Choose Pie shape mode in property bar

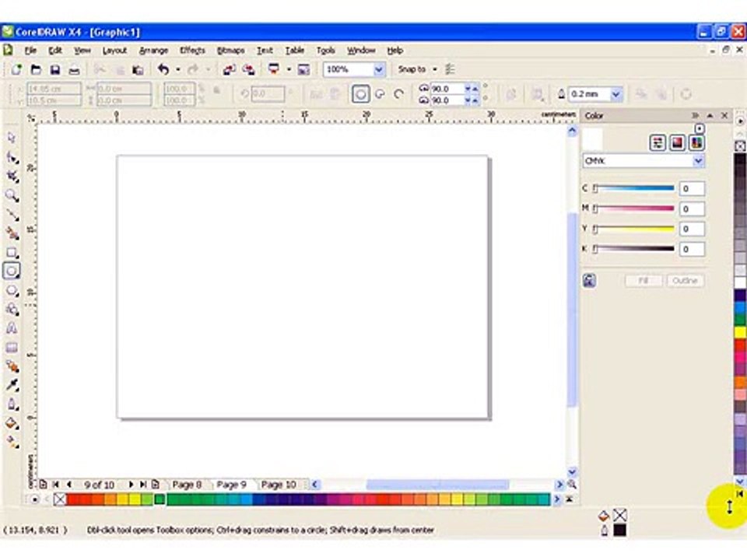click(x=381, y=94)
